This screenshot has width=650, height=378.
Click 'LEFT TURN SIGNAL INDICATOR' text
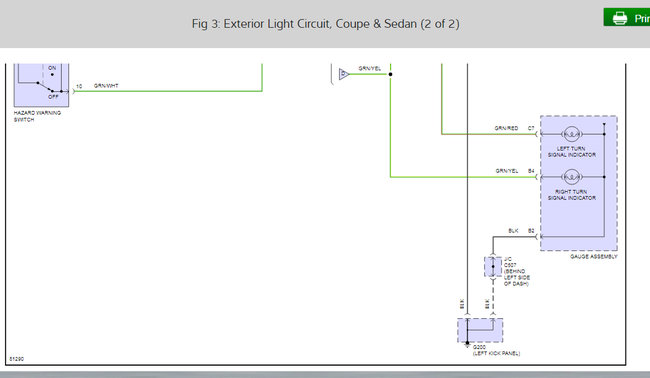tap(572, 152)
